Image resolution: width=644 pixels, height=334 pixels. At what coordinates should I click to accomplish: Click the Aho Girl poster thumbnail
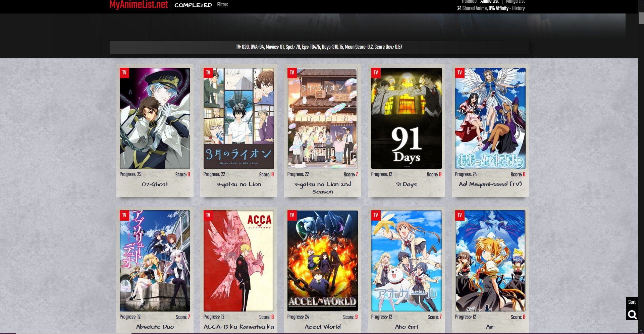pos(406,261)
